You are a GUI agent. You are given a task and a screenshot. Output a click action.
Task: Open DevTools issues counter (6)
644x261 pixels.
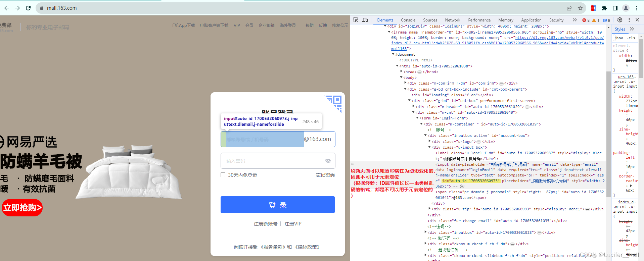click(x=607, y=20)
